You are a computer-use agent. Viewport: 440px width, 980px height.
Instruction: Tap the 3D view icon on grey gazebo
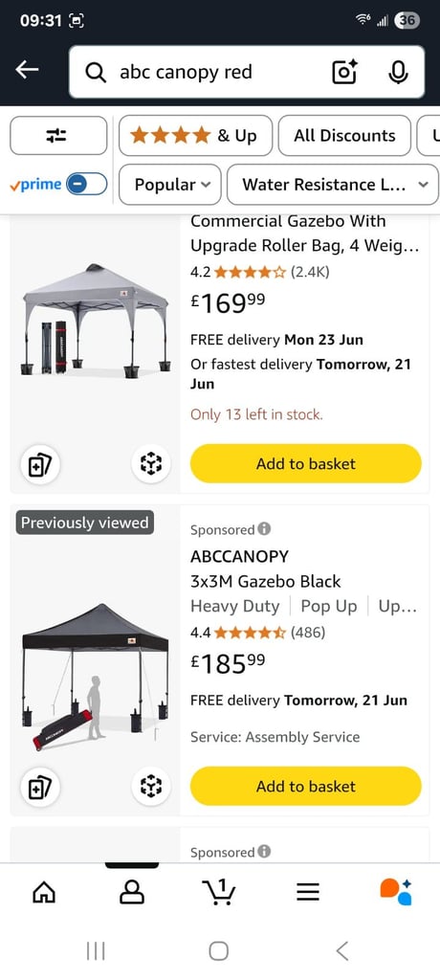tap(150, 463)
